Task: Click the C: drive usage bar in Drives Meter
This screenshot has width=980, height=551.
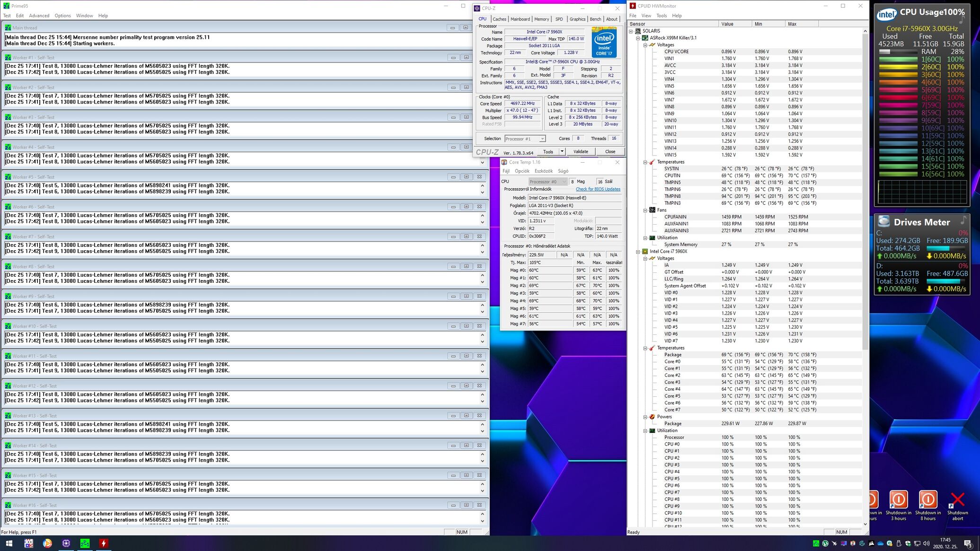Action: coord(946,248)
